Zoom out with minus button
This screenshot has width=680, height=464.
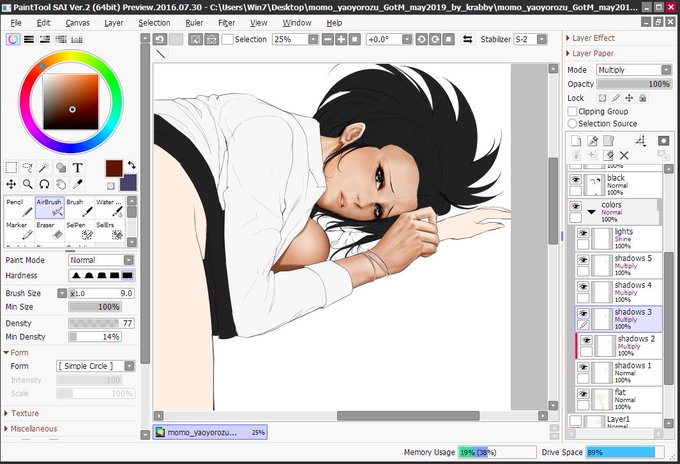pyautogui.click(x=328, y=39)
